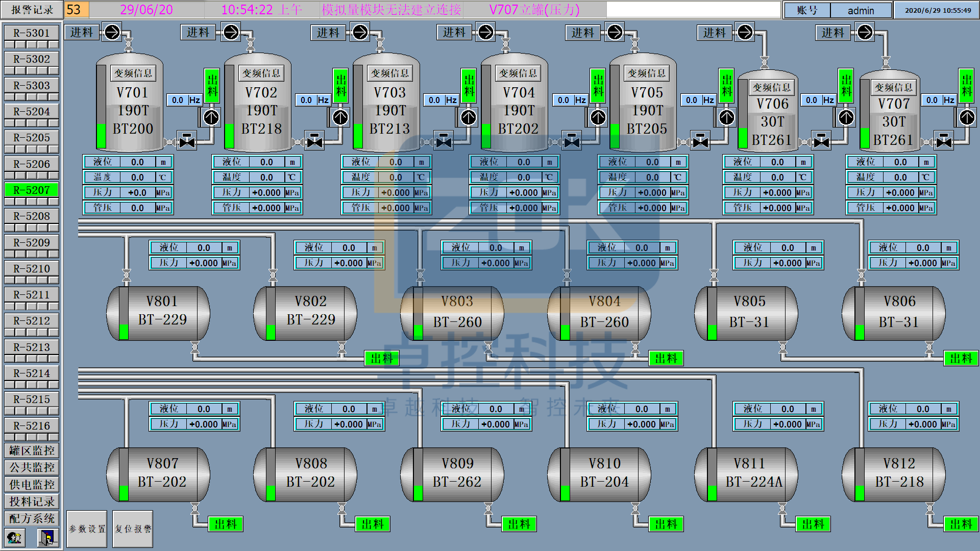Screen dimensions: 980x551
Task: Open V704 frequency converter info
Action: (518, 73)
